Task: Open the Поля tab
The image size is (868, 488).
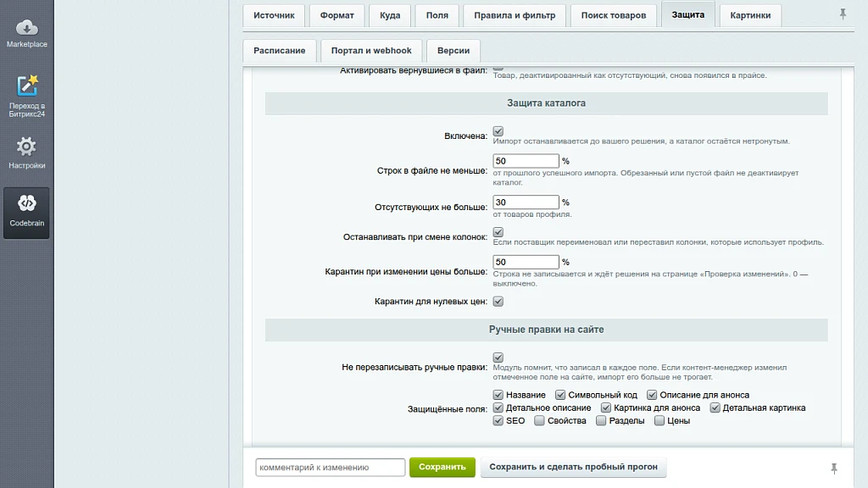Action: (437, 15)
